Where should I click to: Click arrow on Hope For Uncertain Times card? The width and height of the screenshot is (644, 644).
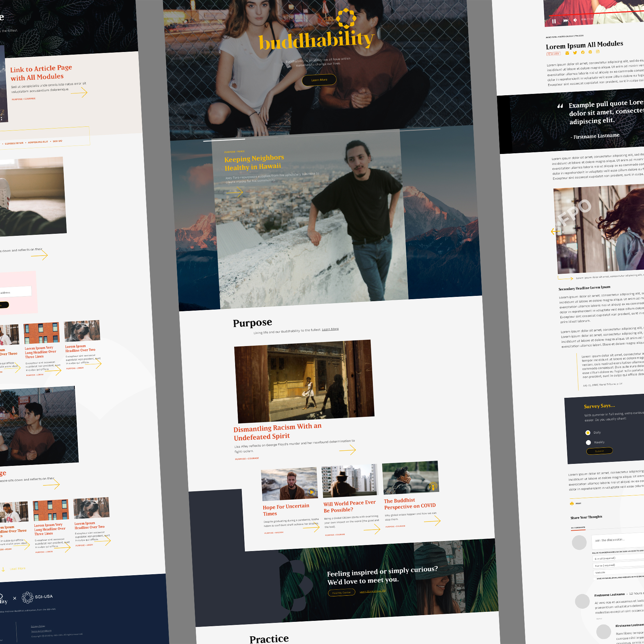[x=312, y=528]
